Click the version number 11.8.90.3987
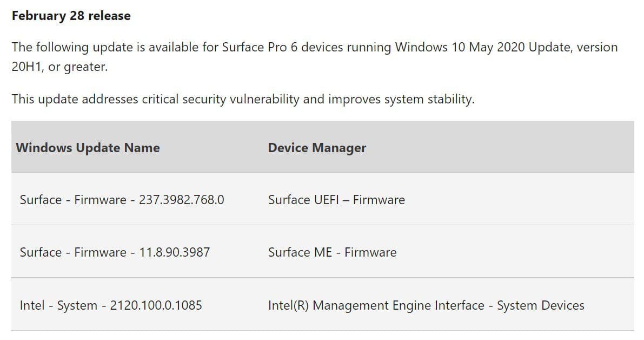Image resolution: width=644 pixels, height=340 pixels. coord(174,252)
